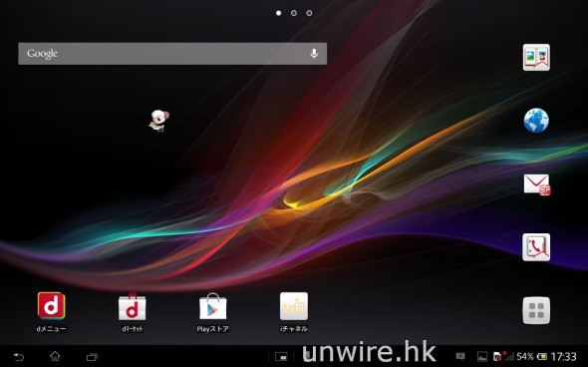The height and width of the screenshot is (367, 588).
Task: Switch to third home screen page dot
Action: pyautogui.click(x=309, y=13)
